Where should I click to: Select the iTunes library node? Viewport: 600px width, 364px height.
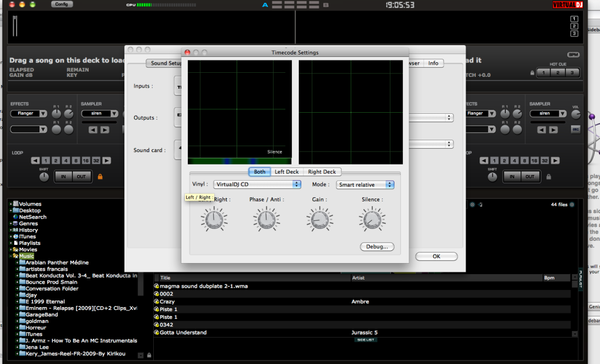[x=27, y=237]
